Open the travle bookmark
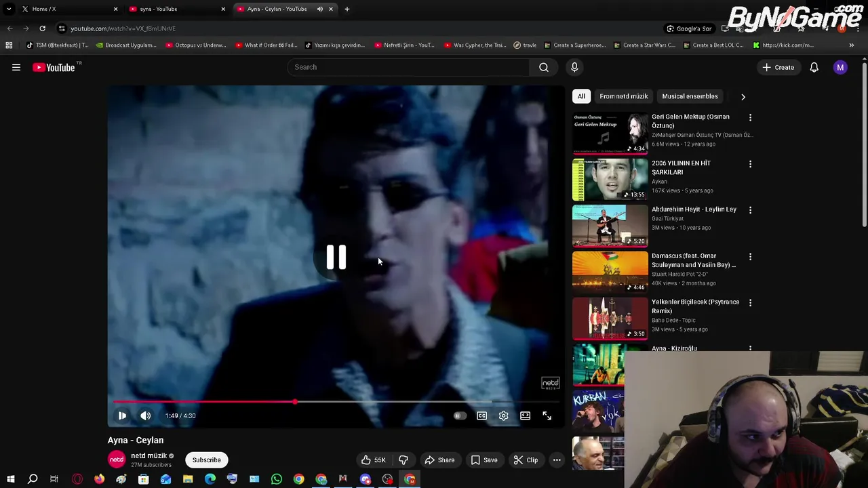This screenshot has width=868, height=488. pos(525,45)
